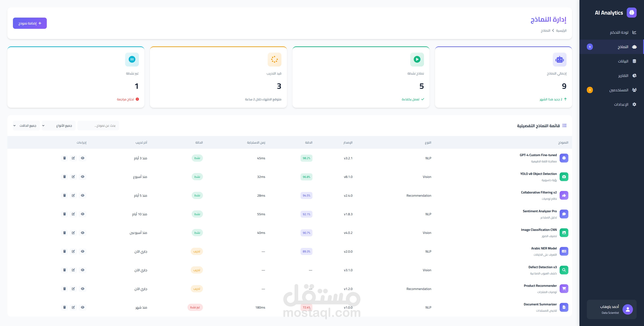This screenshot has width=644, height=326.
Task: Click the AI Analytics brain logo
Action: 631,13
